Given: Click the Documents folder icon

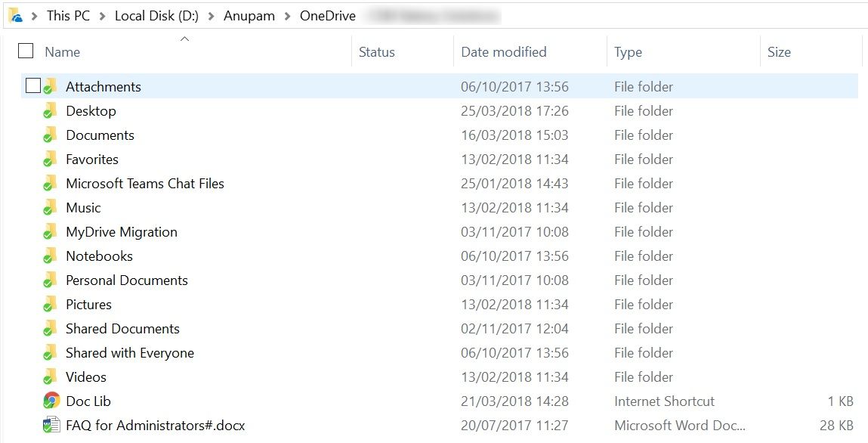Looking at the screenshot, I should (51, 135).
